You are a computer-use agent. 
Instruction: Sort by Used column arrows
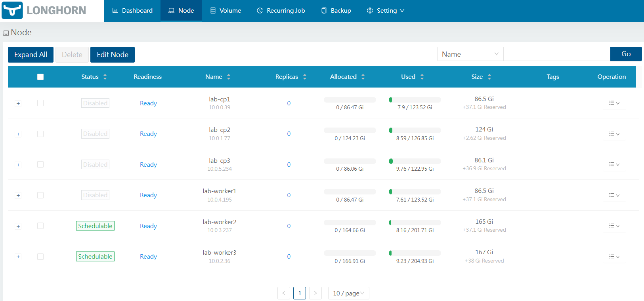(422, 77)
